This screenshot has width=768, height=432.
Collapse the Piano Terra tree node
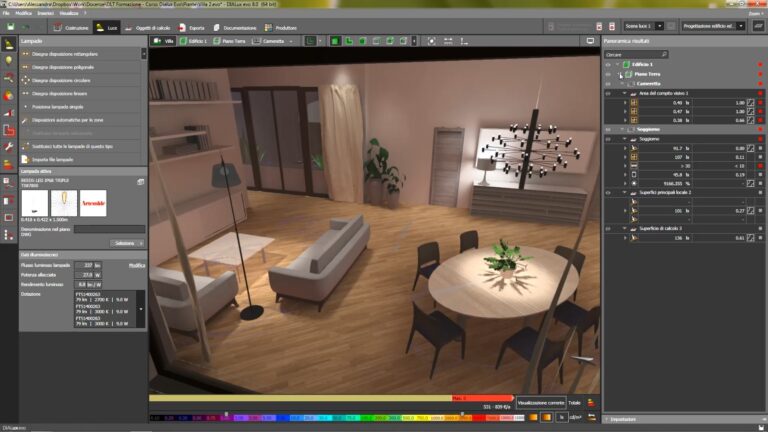click(621, 74)
